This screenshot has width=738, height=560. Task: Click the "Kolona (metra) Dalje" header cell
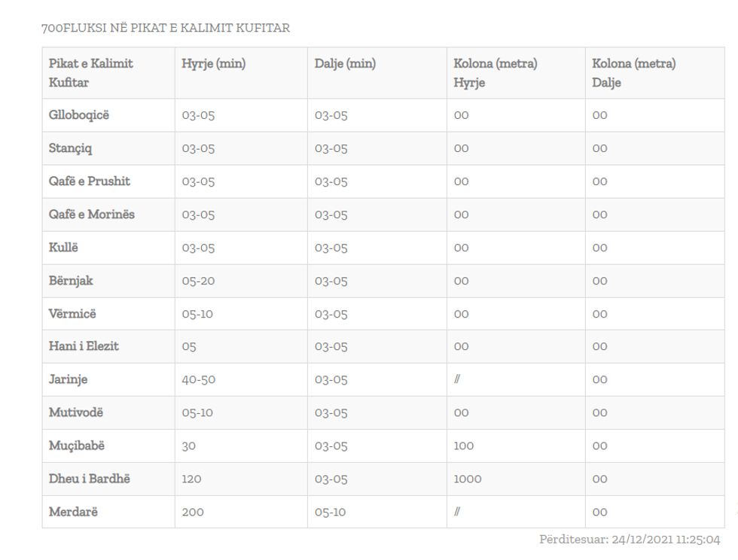[633, 73]
